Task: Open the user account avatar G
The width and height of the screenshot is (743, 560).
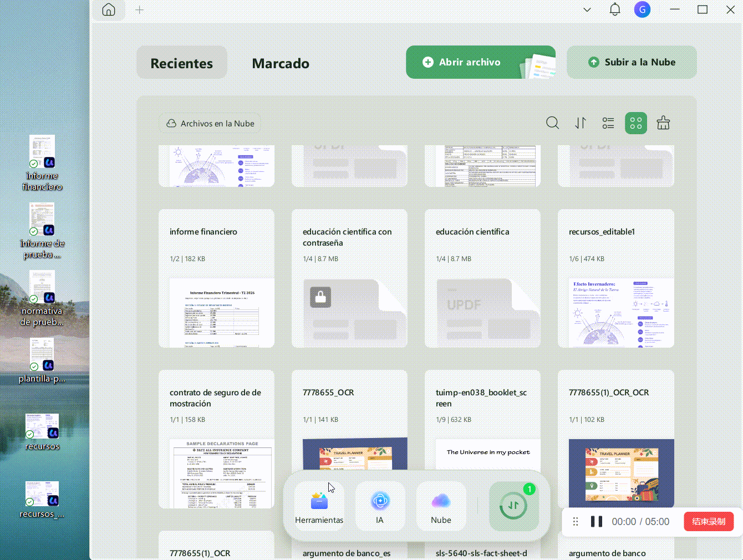Action: pos(642,9)
